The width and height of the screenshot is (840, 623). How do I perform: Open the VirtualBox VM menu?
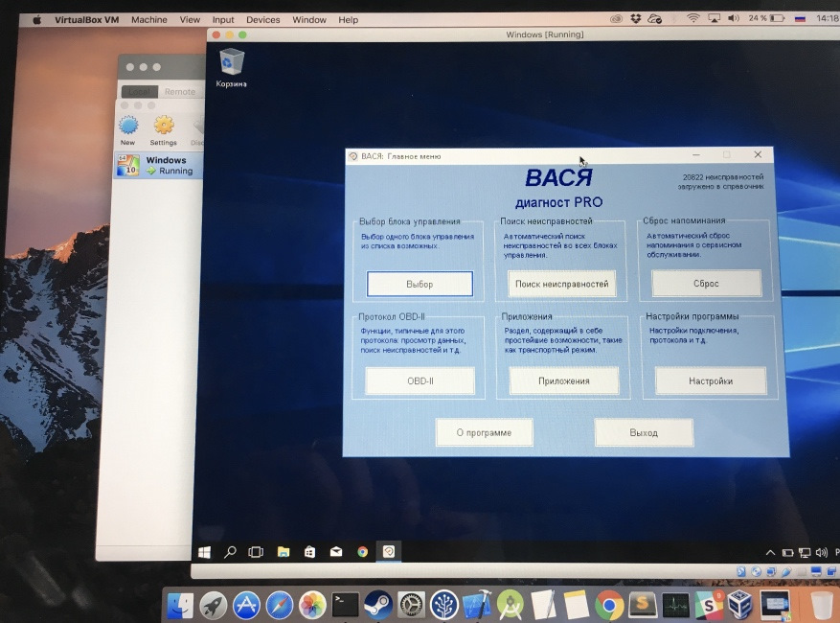(x=86, y=20)
